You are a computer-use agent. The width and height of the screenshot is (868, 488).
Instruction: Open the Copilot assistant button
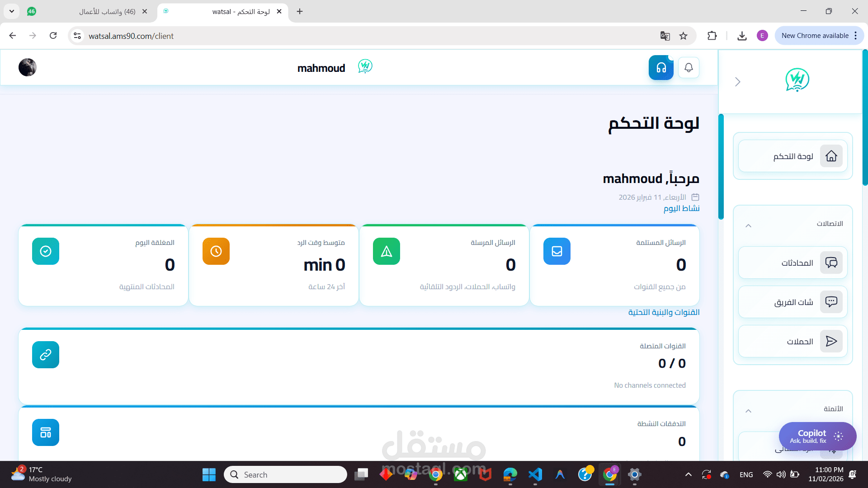(817, 436)
